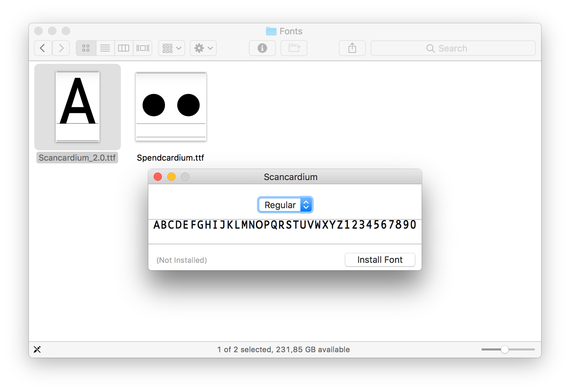Open the Regular font style dropdown
This screenshot has width=570, height=392.
click(x=285, y=205)
